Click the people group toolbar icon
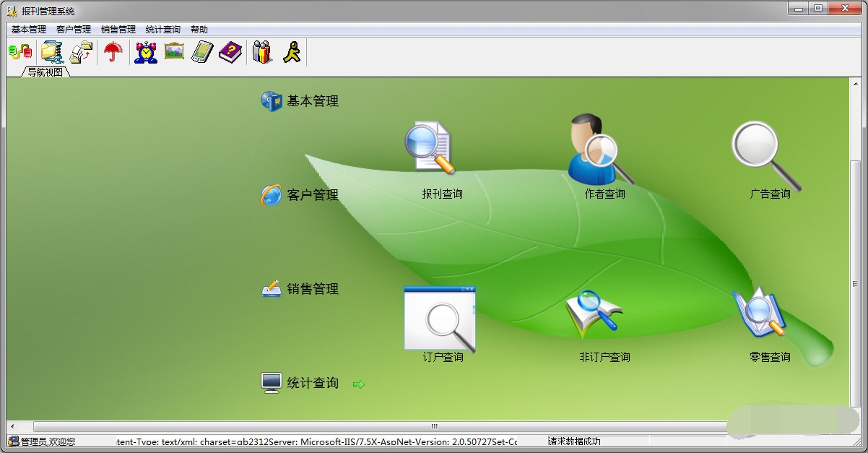Image resolution: width=868 pixels, height=453 pixels. (262, 52)
